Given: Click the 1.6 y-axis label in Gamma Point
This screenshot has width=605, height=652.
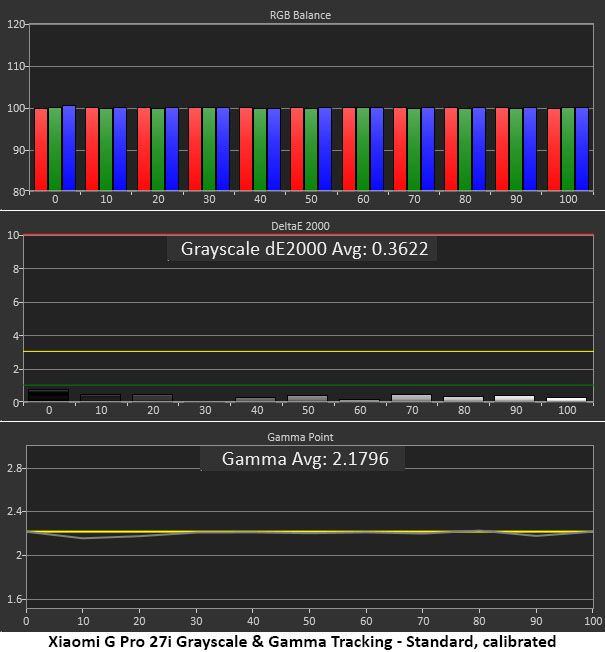Looking at the screenshot, I should tap(15, 599).
